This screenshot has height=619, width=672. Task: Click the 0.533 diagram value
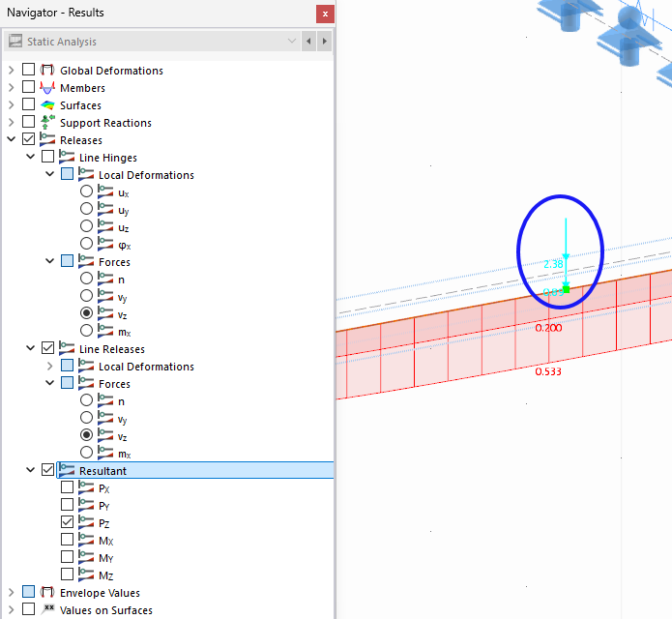[x=548, y=371]
